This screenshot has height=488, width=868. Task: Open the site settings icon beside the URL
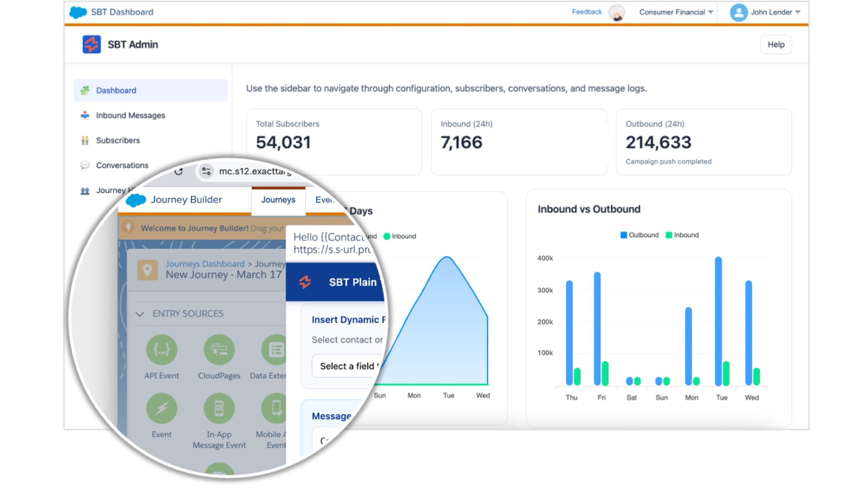click(x=206, y=171)
